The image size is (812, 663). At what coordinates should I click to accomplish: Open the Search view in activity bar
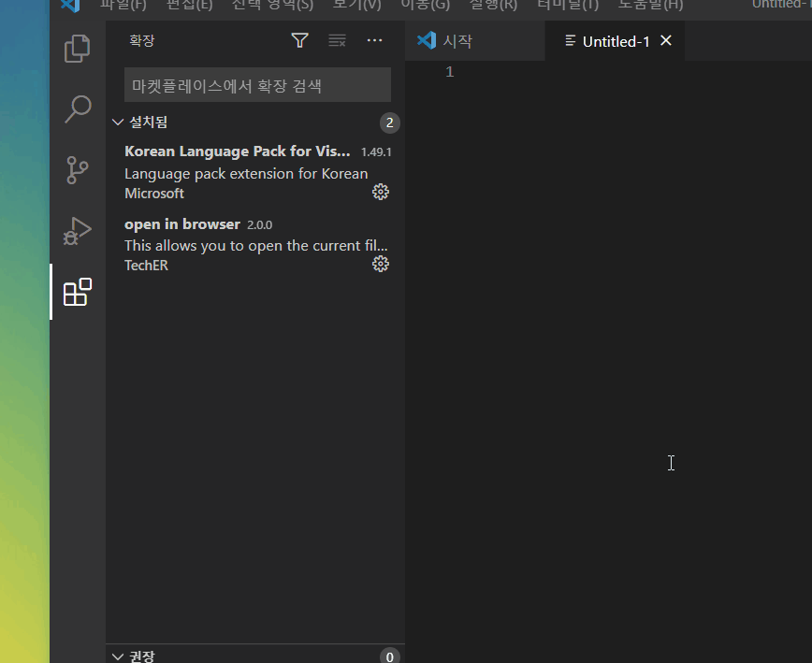pos(78,109)
